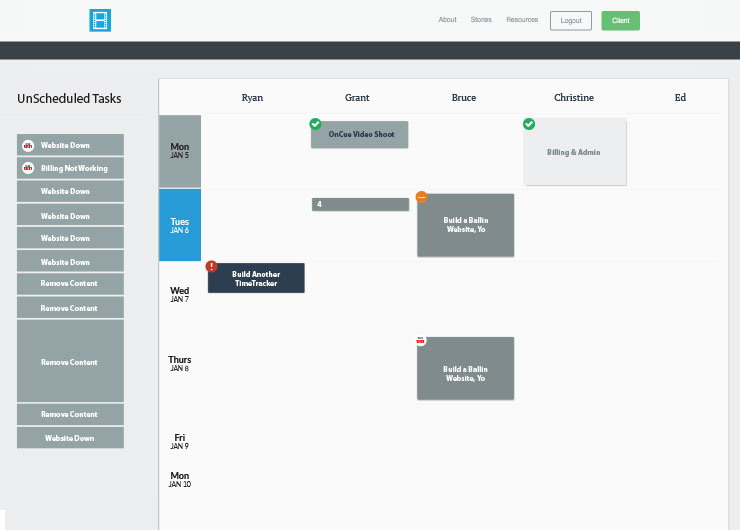This screenshot has width=740, height=530.
Task: Open the Billing & Admin task card
Action: (575, 152)
